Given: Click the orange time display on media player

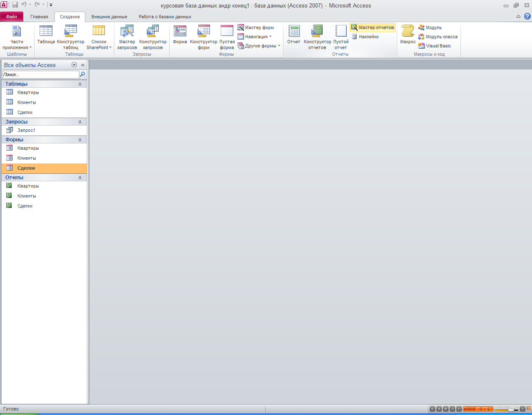Looking at the screenshot, I should point(478,409).
